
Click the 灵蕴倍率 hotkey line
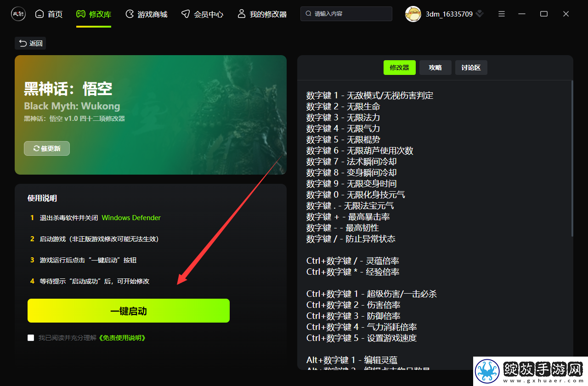pos(353,261)
